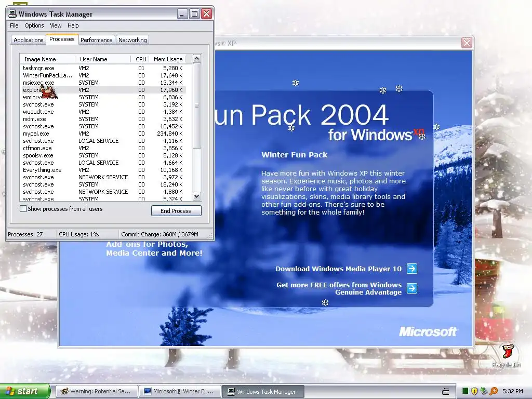
Task: Select the wuauclt.exe process
Action: (x=103, y=112)
